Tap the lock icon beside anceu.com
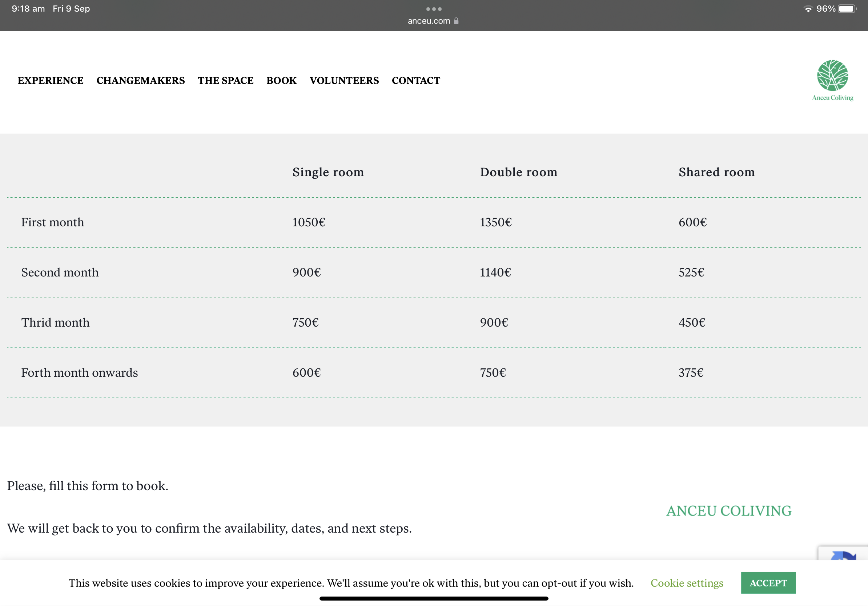Viewport: 868px width, 606px height. pyautogui.click(x=456, y=21)
